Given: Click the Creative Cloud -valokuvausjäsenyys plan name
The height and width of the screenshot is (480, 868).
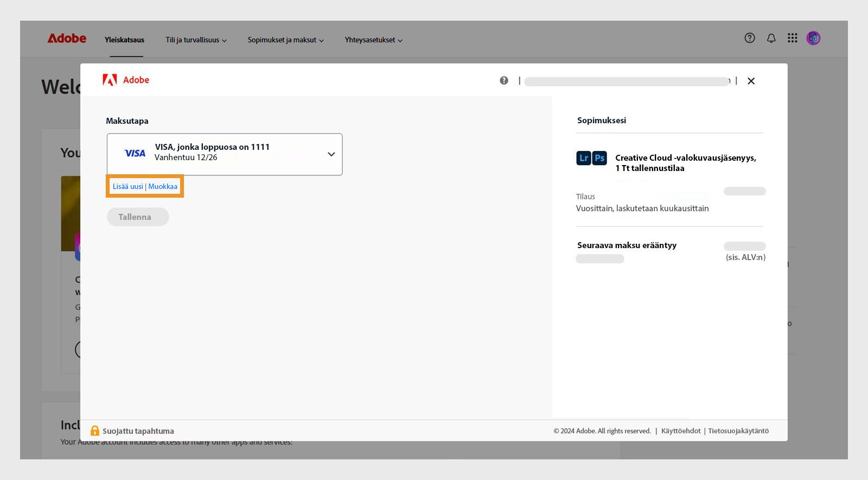Looking at the screenshot, I should click(686, 163).
